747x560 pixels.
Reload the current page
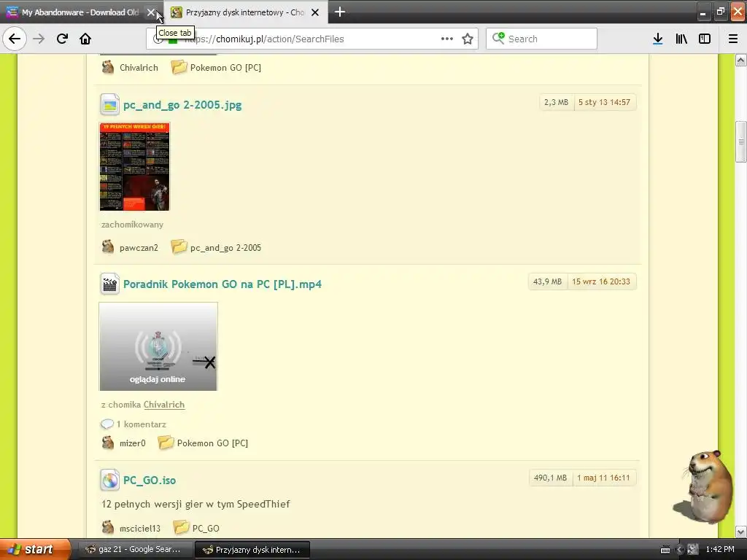click(x=62, y=39)
